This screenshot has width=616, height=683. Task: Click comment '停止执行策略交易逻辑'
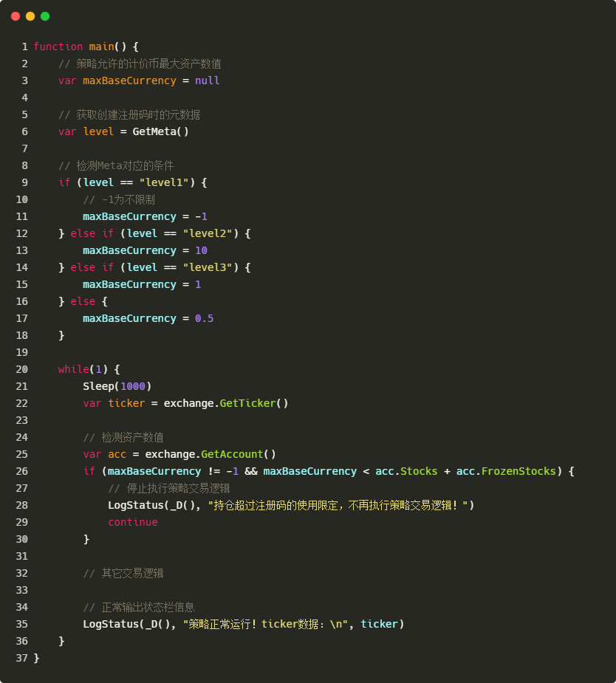(178, 488)
